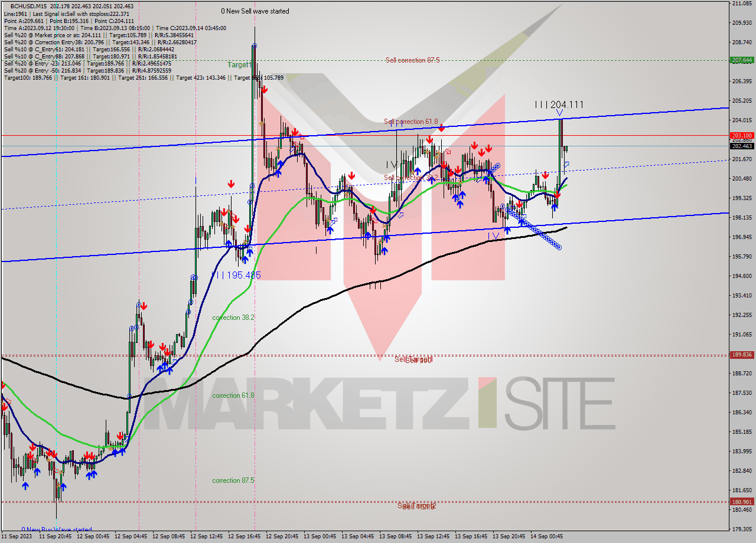The width and height of the screenshot is (756, 543).
Task: Click the green 'correction 38.2' label
Action: (x=233, y=318)
